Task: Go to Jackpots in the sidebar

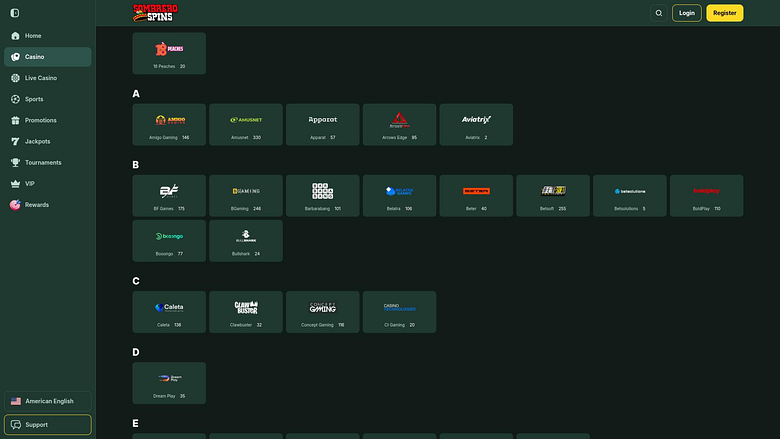Action: pos(48,141)
